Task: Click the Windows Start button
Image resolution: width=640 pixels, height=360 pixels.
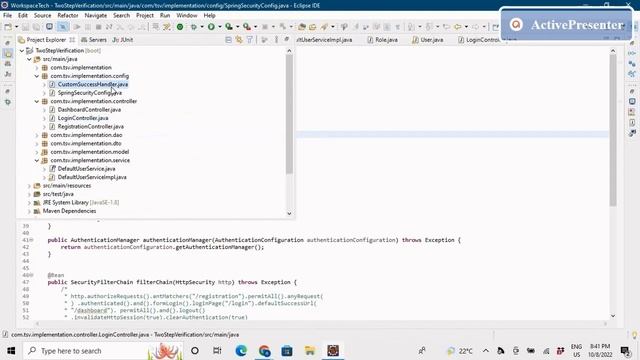Action: 11,351
